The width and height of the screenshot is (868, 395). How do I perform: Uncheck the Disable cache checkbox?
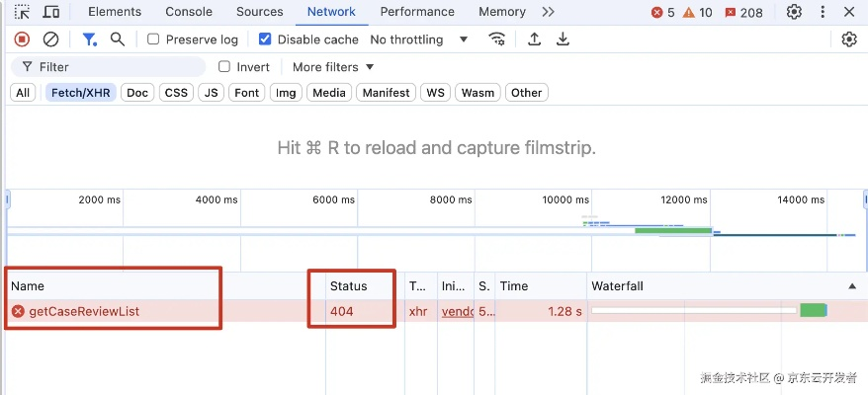click(265, 39)
